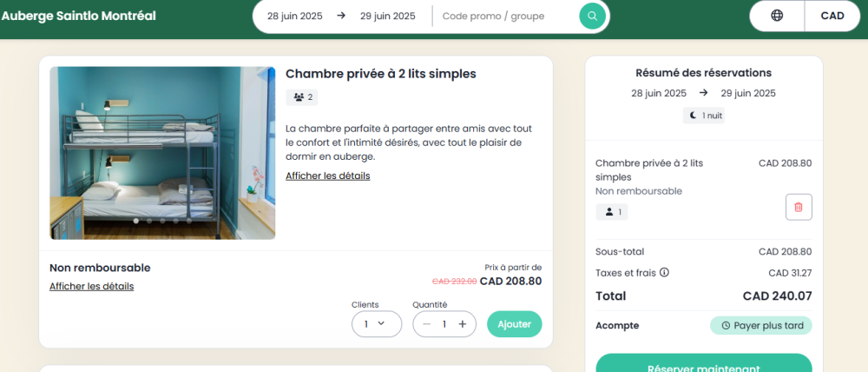868x372 pixels.
Task: Open check-out date 29 juin 2025
Action: point(388,16)
